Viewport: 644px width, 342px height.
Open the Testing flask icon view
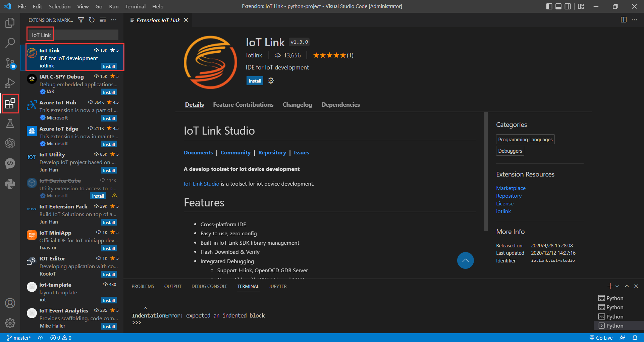(x=10, y=124)
